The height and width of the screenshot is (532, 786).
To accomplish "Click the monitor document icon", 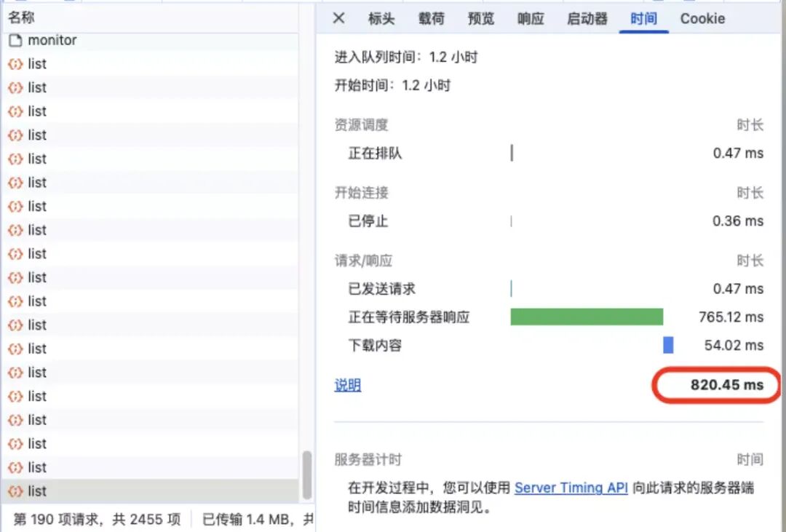I will 15,40.
